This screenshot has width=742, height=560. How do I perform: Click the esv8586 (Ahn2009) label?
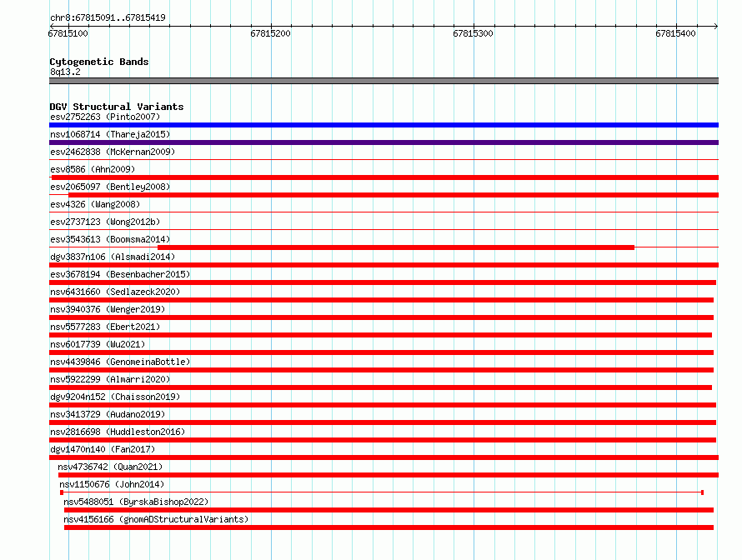pyautogui.click(x=93, y=169)
